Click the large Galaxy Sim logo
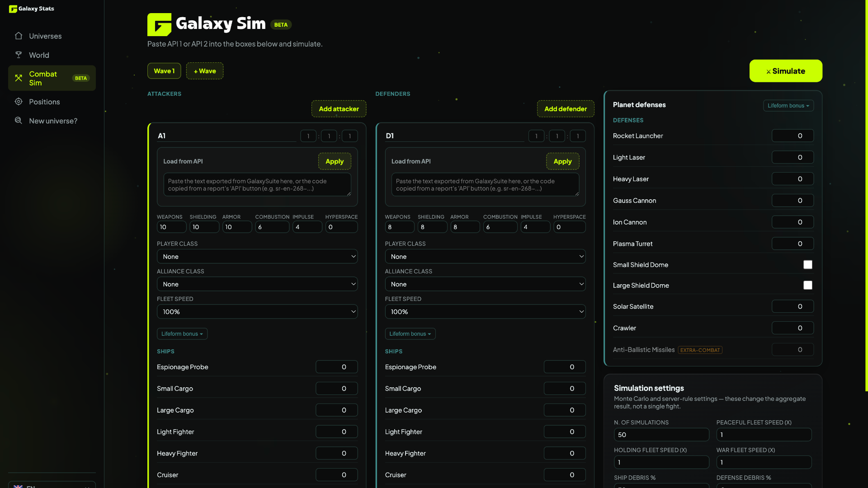Image resolution: width=868 pixels, height=488 pixels. click(x=159, y=24)
